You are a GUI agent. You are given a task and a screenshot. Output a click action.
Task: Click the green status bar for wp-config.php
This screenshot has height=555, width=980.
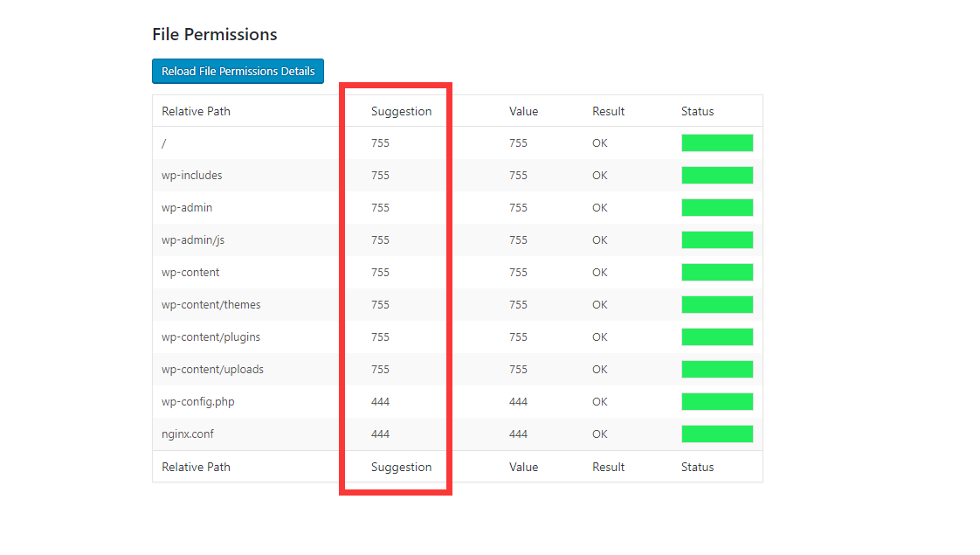click(x=717, y=401)
